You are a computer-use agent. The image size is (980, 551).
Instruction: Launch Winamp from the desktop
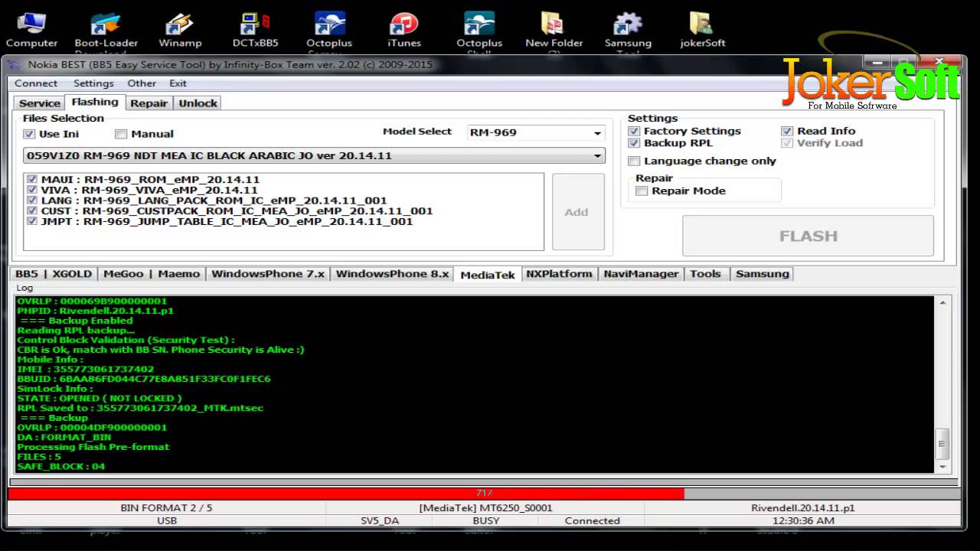180,29
